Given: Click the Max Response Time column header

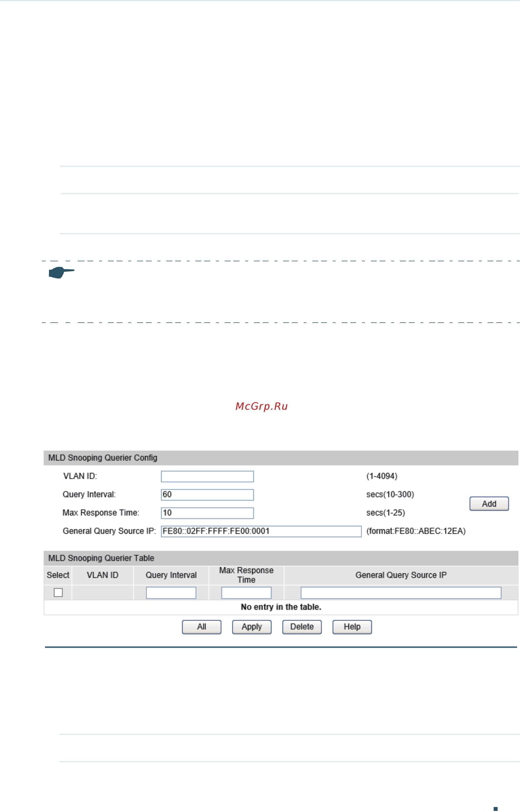Looking at the screenshot, I should click(246, 575).
